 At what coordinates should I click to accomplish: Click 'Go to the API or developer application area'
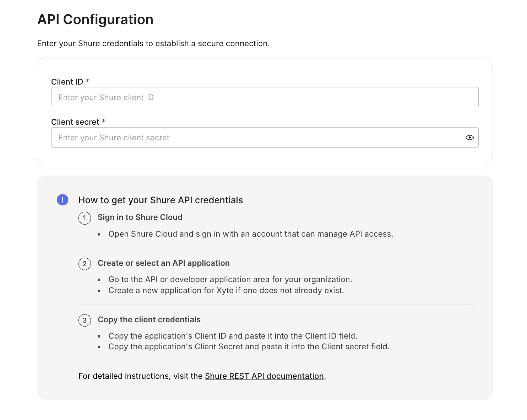tap(230, 279)
